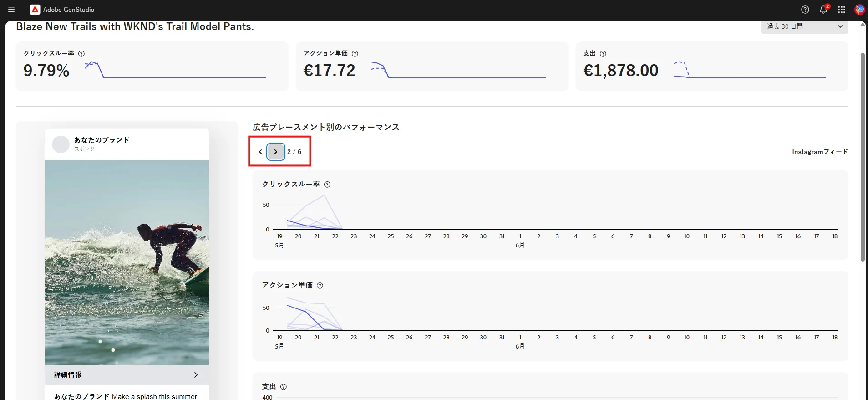The height and width of the screenshot is (400, 868).
Task: Expand the 詳細情報 row
Action: tap(127, 375)
